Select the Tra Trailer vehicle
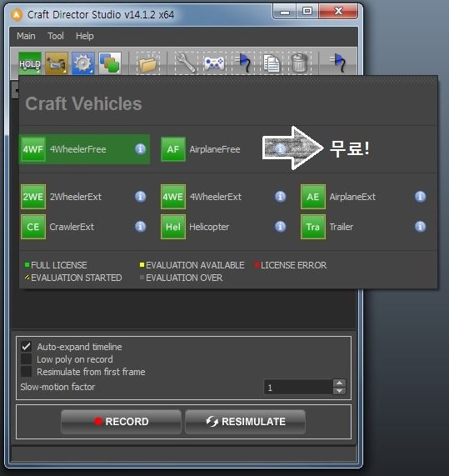 [312, 227]
